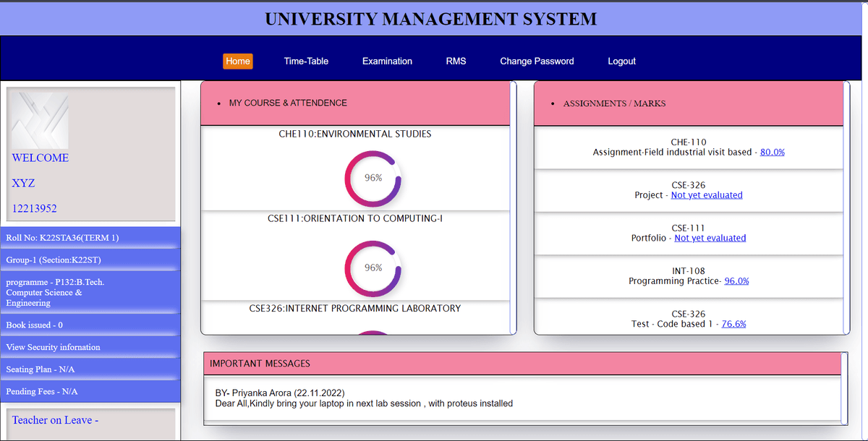Screen dimensions: 868x441
Task: Log out of the system
Action: tap(621, 61)
